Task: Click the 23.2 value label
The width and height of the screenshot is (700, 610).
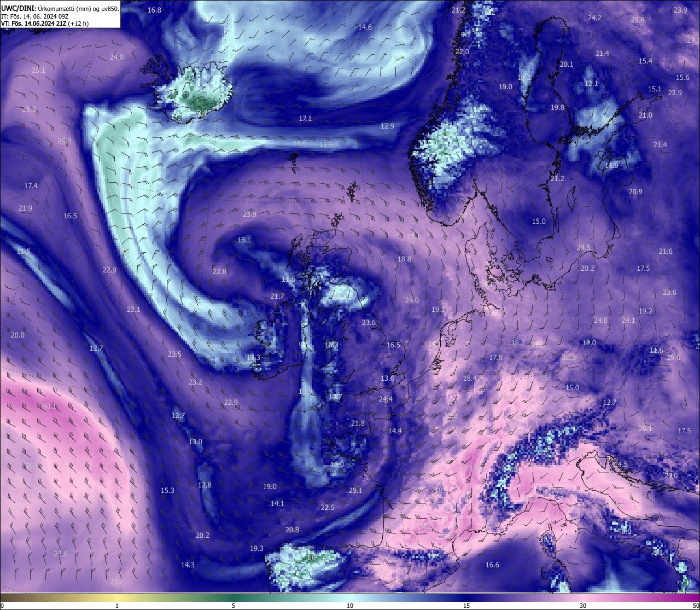Action: click(195, 382)
